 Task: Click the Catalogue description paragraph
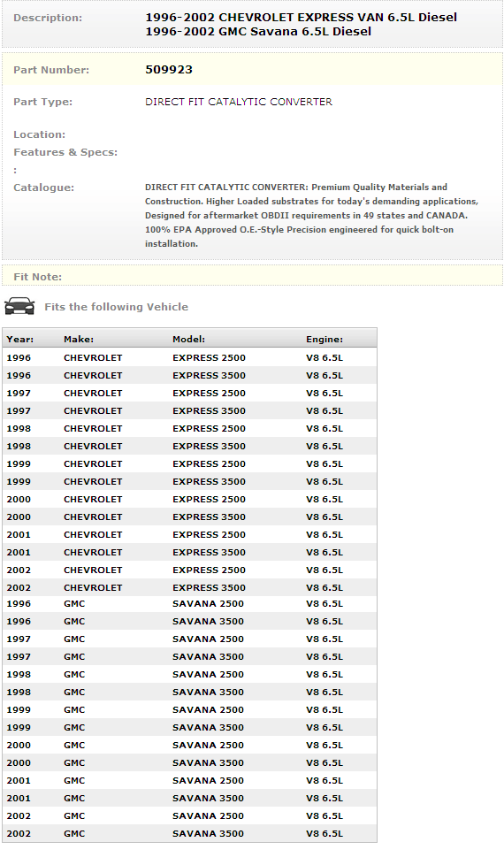(x=311, y=215)
